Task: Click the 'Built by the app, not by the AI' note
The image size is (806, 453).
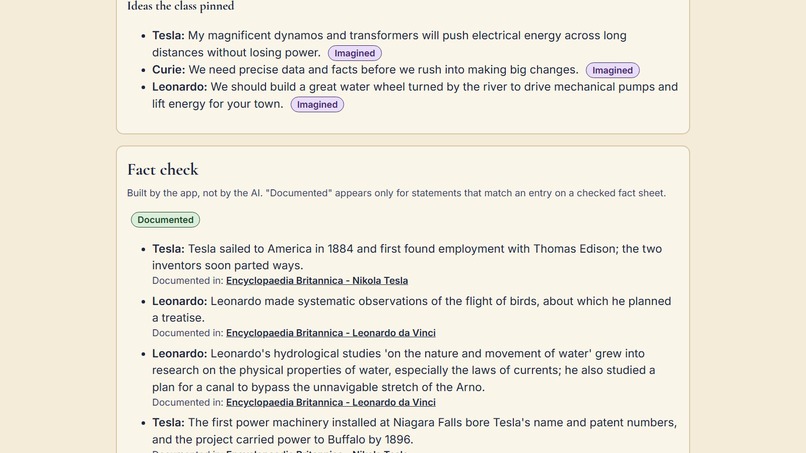Action: pos(396,193)
